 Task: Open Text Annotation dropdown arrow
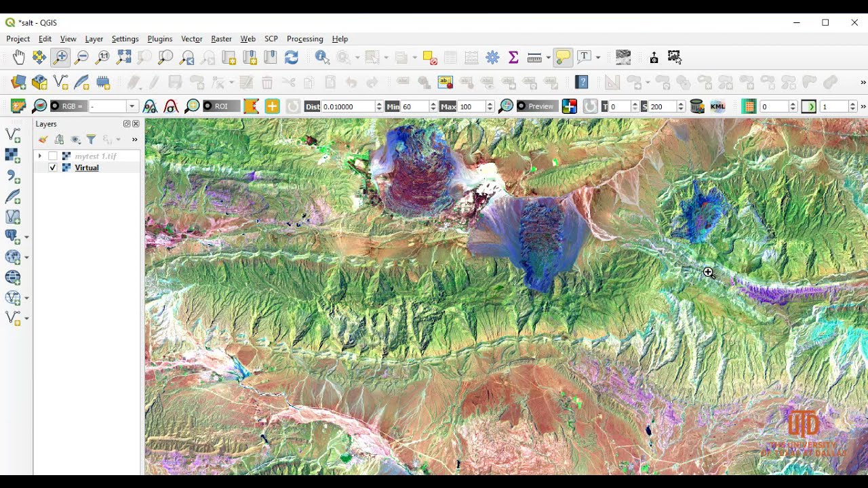tap(597, 58)
